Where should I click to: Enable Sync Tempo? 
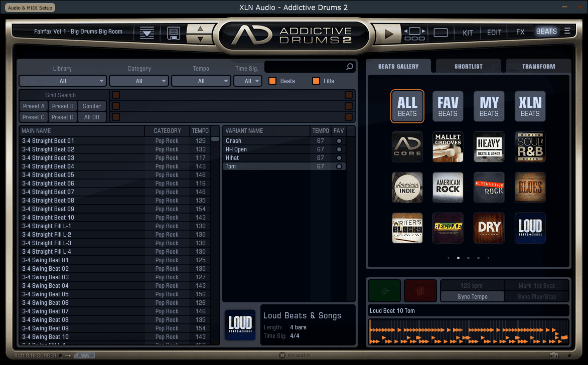(x=472, y=297)
